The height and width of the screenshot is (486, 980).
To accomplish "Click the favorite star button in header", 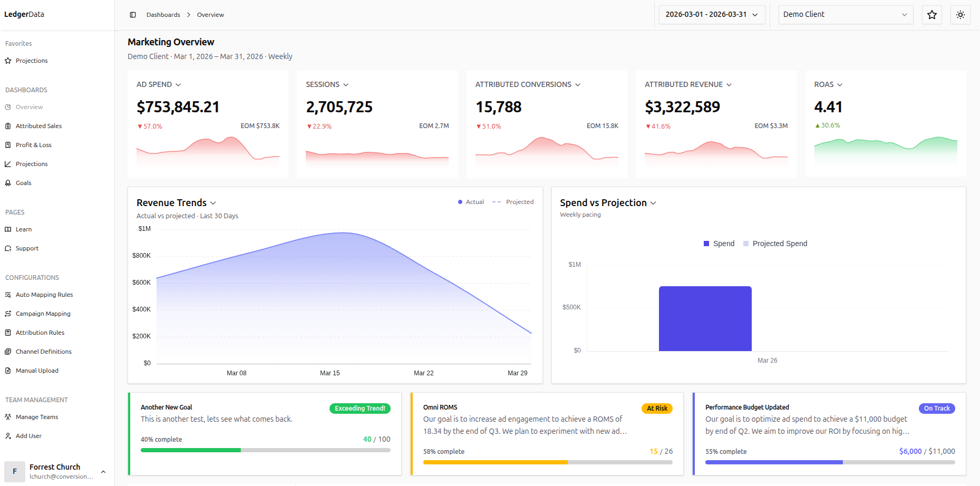I will 932,15.
